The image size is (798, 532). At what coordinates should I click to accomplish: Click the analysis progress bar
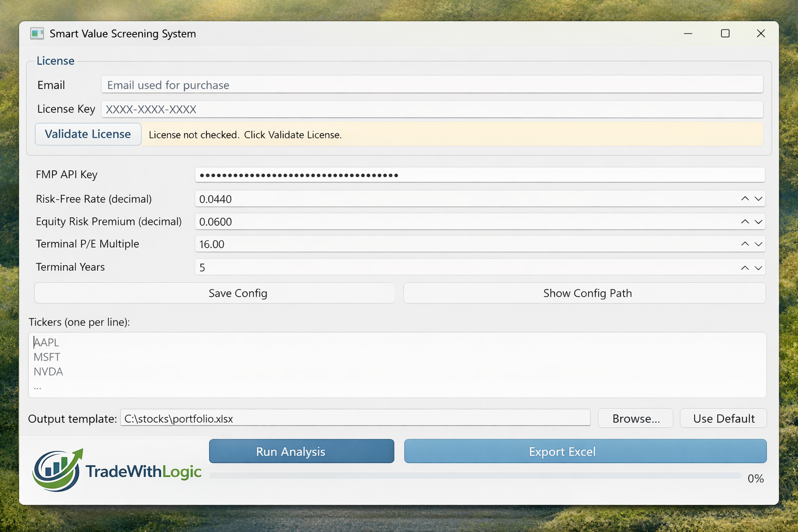(476, 476)
